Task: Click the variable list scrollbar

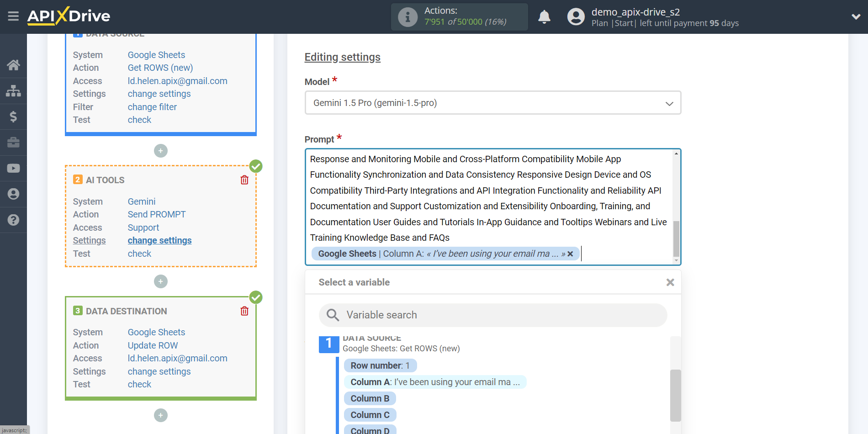Action: 675,395
